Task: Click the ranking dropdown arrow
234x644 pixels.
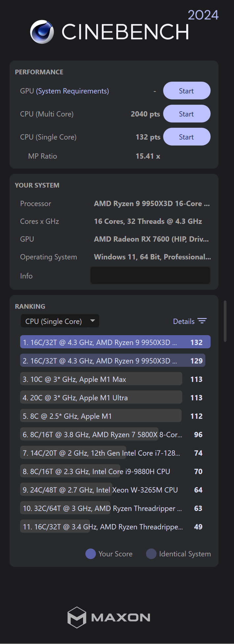Action: pyautogui.click(x=93, y=321)
